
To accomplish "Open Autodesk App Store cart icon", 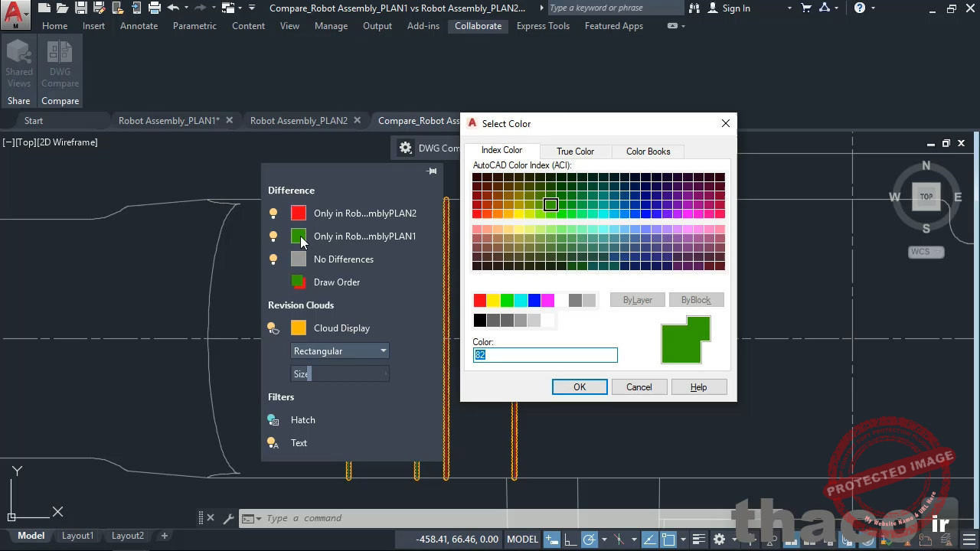I will pos(806,8).
